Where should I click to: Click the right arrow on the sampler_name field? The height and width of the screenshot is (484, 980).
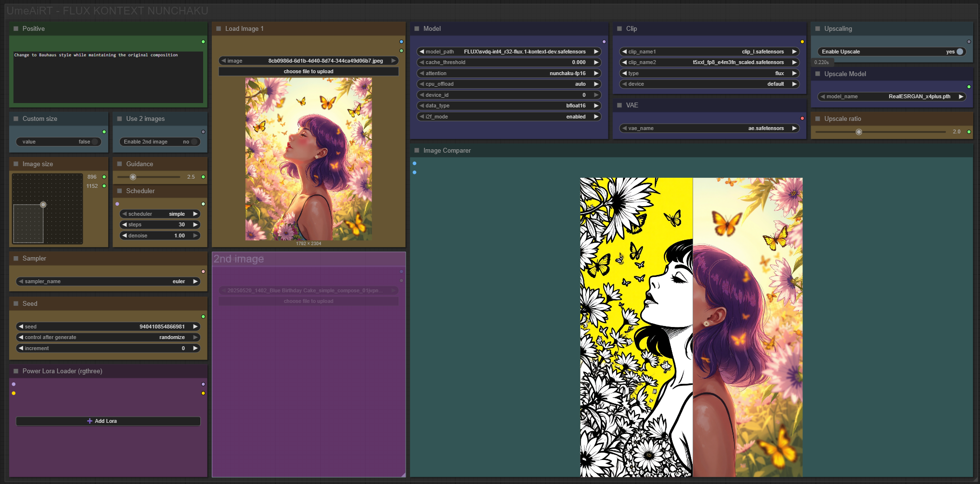pos(195,282)
